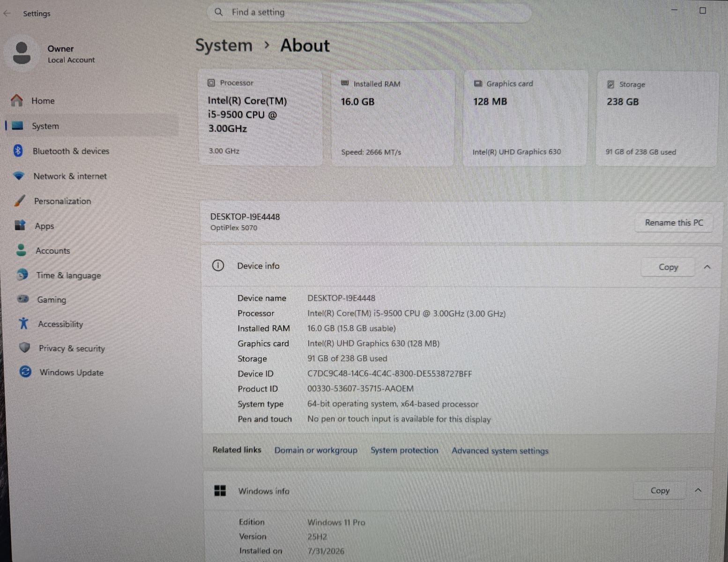728x562 pixels.
Task: Open System protection link
Action: point(404,450)
